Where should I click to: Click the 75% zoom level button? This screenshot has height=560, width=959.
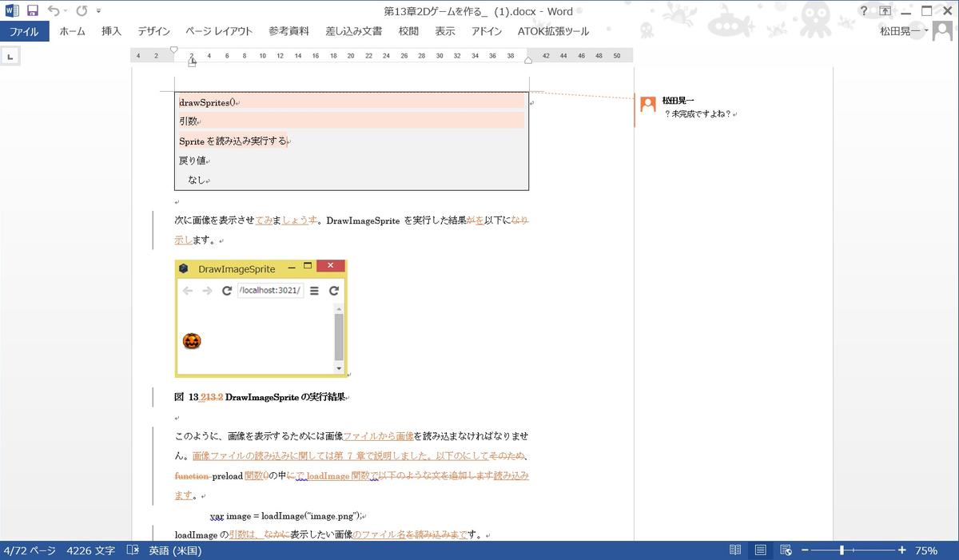pos(926,550)
